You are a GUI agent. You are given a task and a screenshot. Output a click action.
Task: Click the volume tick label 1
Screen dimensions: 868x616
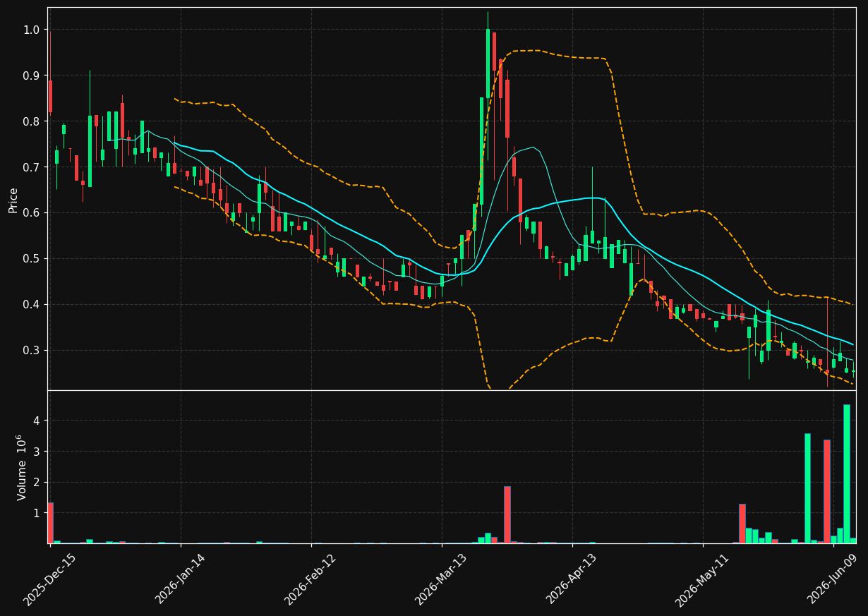(x=36, y=514)
